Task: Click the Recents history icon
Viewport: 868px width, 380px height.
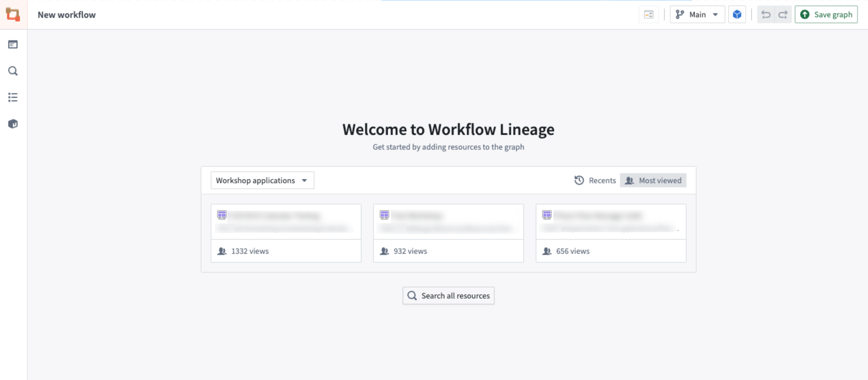Action: [x=579, y=180]
